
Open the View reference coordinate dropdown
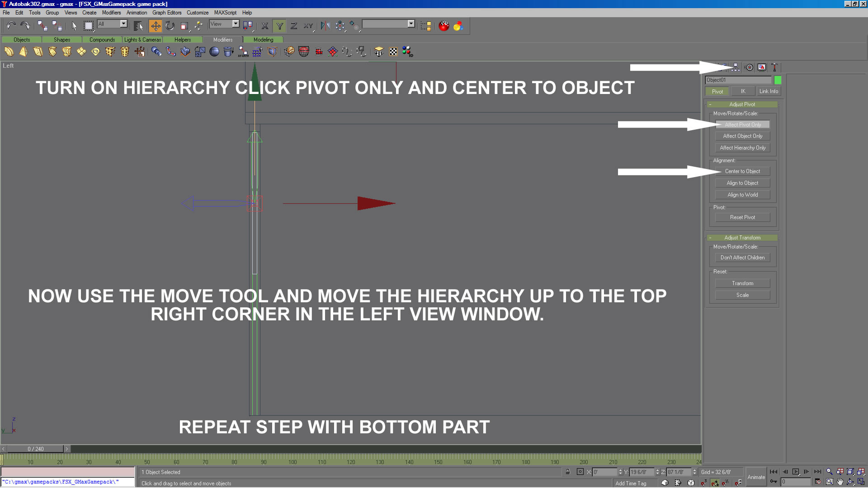point(236,24)
